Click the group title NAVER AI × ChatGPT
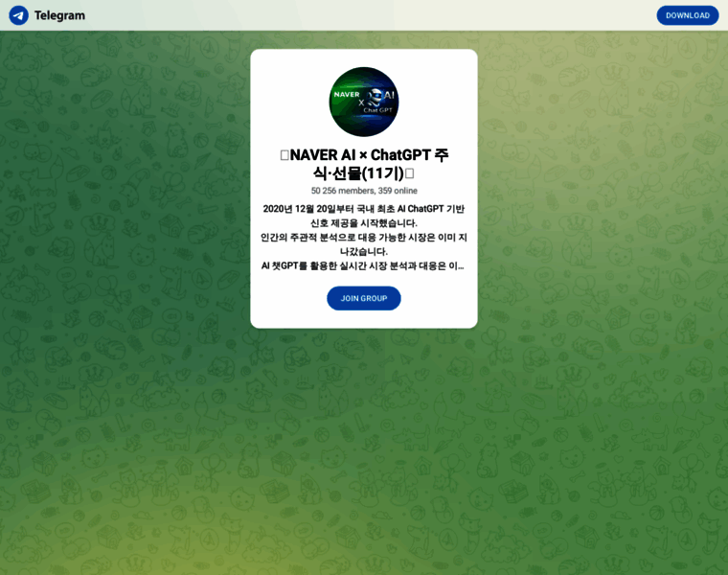Screen dimensions: 728x575 [x=364, y=164]
